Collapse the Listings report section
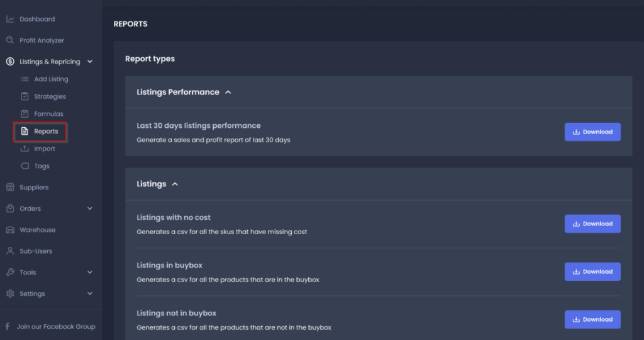 pos(175,184)
